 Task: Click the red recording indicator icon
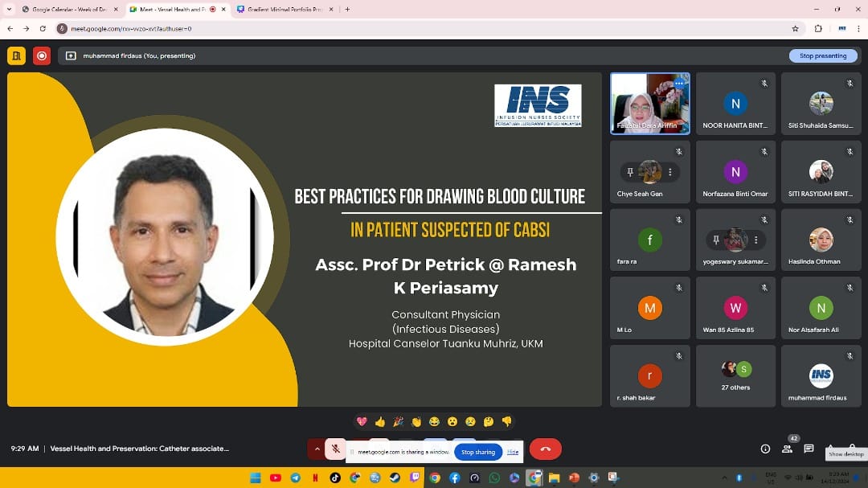pos(42,55)
